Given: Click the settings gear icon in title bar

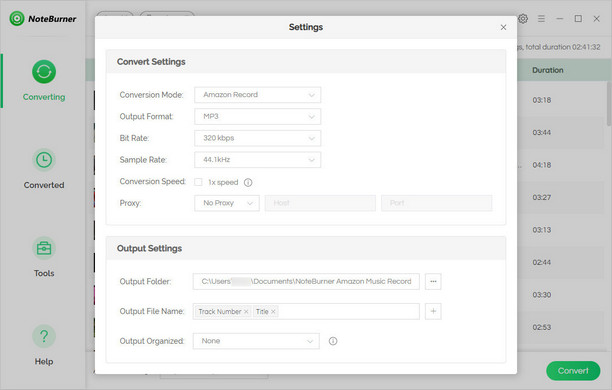Looking at the screenshot, I should pos(523,18).
